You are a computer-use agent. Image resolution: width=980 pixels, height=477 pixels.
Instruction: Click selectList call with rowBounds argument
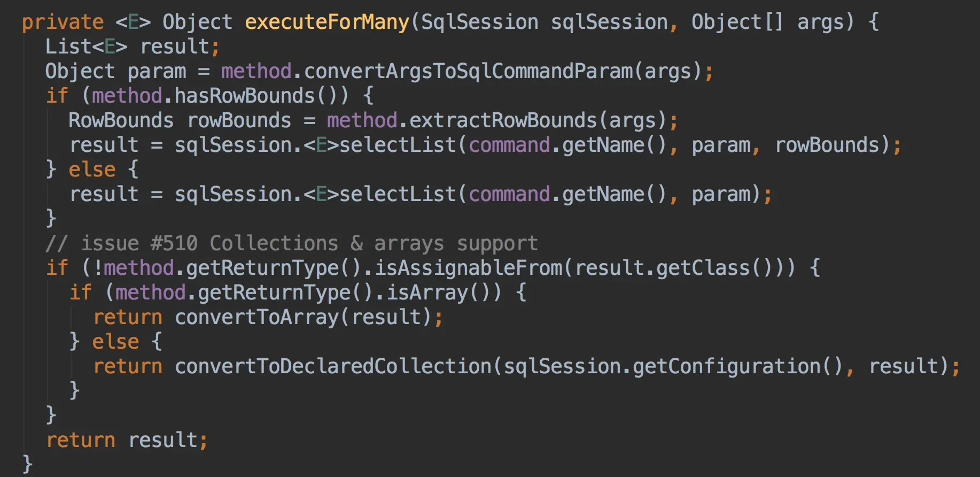pyautogui.click(x=397, y=145)
